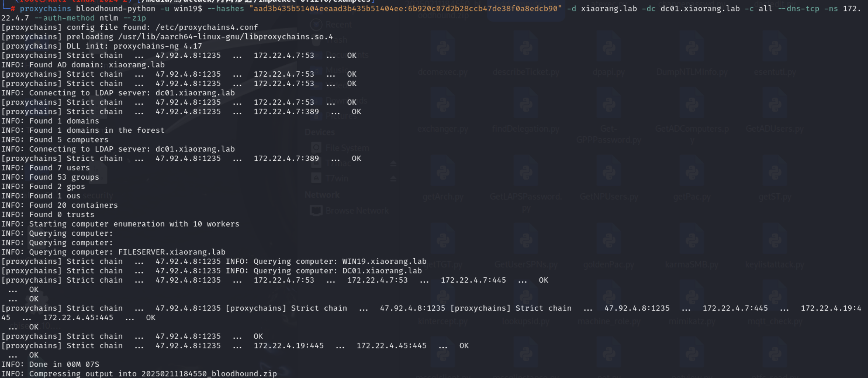Click INFO: Found 1 domains in the forest
The image size is (868, 378).
click(83, 130)
